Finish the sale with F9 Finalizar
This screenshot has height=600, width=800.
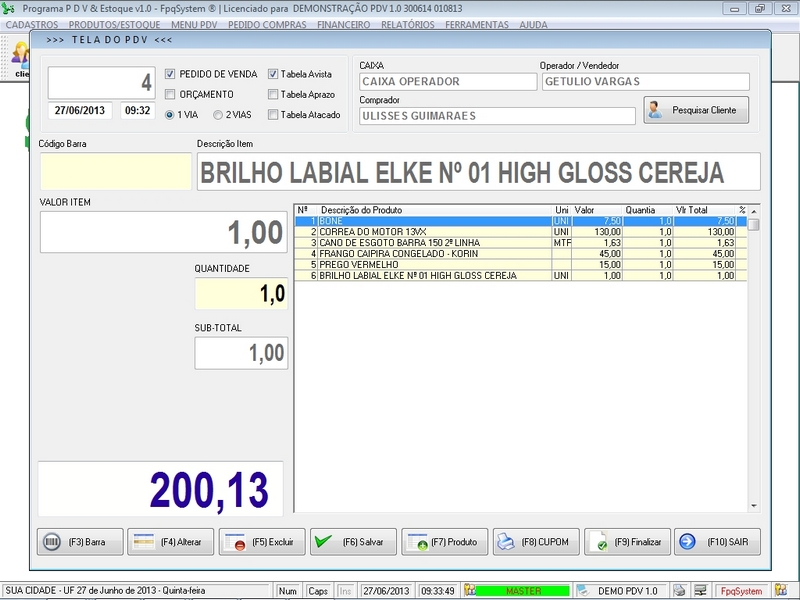[x=626, y=542]
